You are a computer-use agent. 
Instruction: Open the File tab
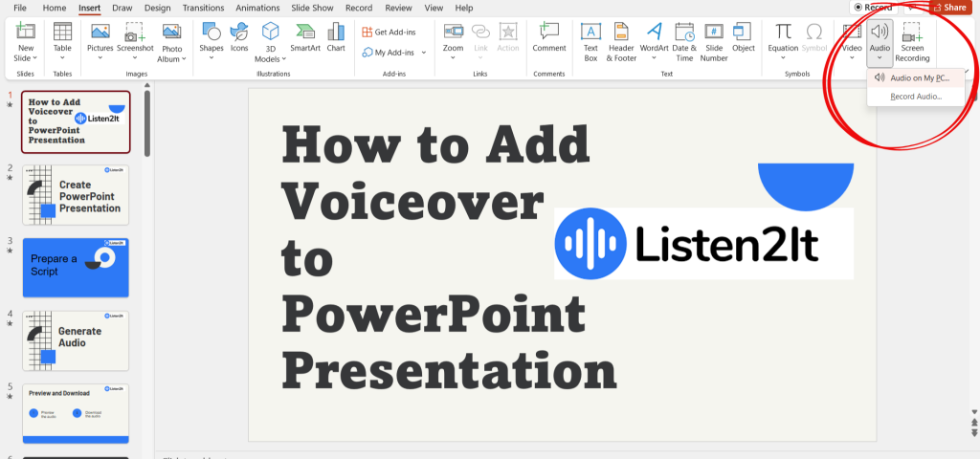20,8
